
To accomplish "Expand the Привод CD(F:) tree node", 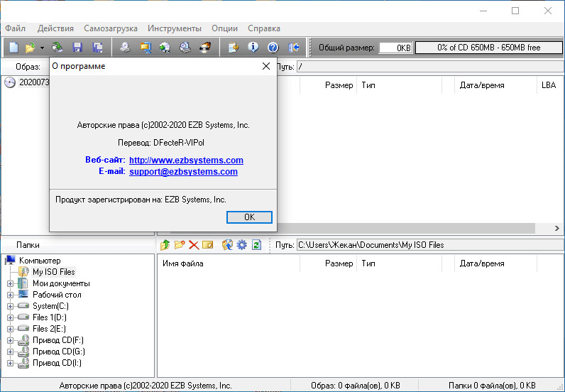I will (x=11, y=340).
